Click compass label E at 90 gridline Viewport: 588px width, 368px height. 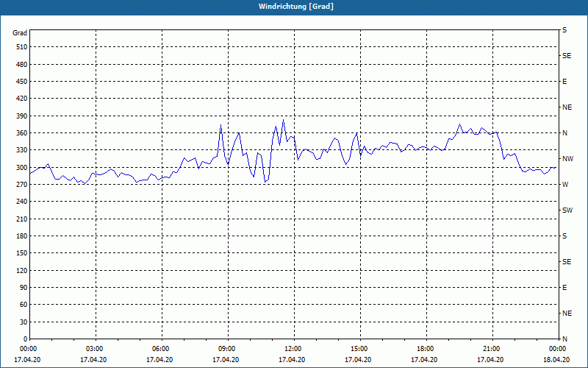point(564,288)
